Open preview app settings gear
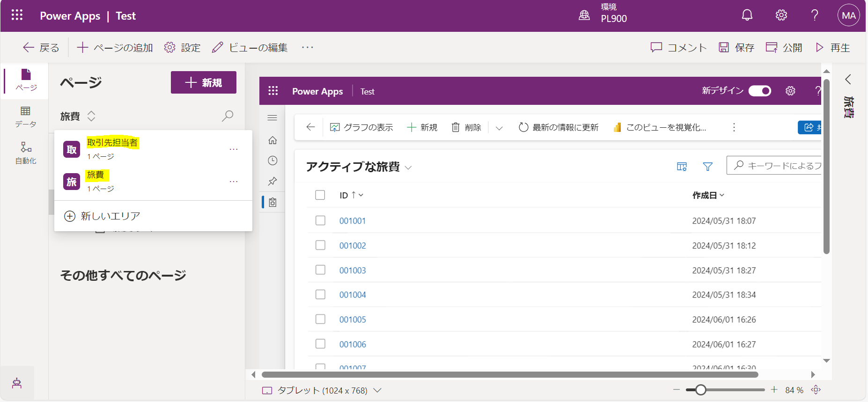This screenshot has width=868, height=402. pyautogui.click(x=790, y=91)
